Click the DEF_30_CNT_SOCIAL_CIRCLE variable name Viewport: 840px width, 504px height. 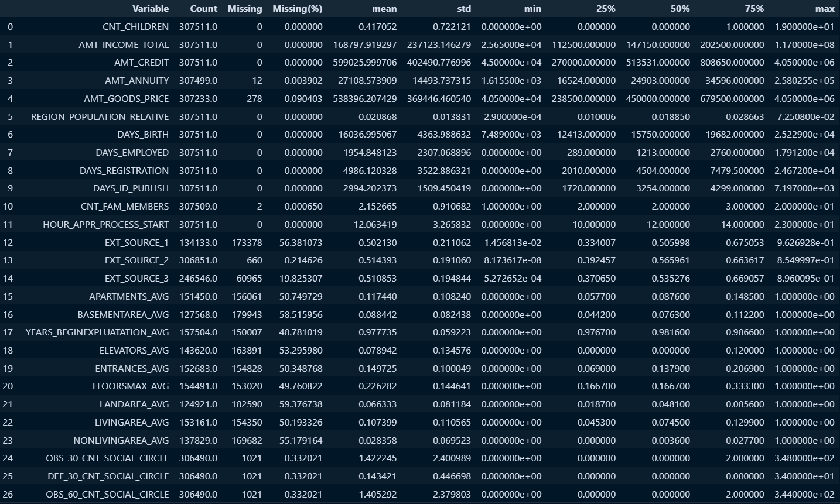[107, 476]
